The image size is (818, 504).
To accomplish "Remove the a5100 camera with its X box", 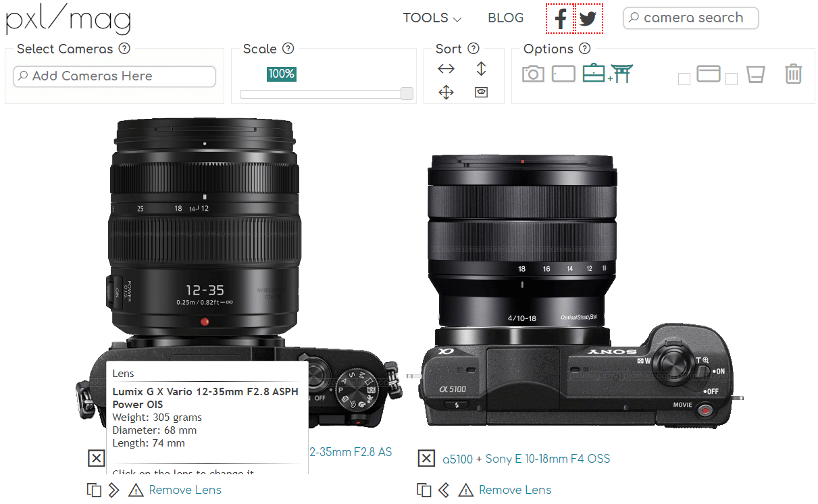I will pyautogui.click(x=426, y=459).
